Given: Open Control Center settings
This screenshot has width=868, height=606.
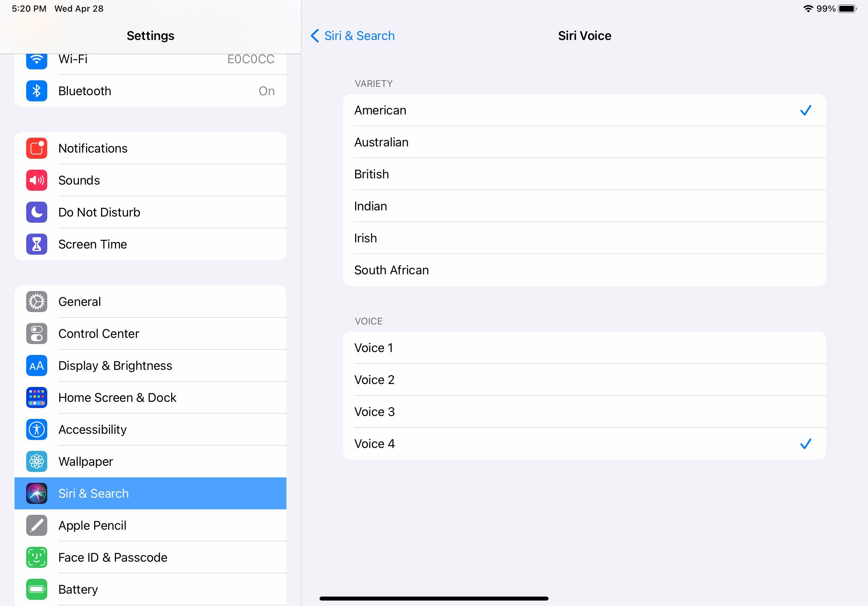Looking at the screenshot, I should 150,334.
